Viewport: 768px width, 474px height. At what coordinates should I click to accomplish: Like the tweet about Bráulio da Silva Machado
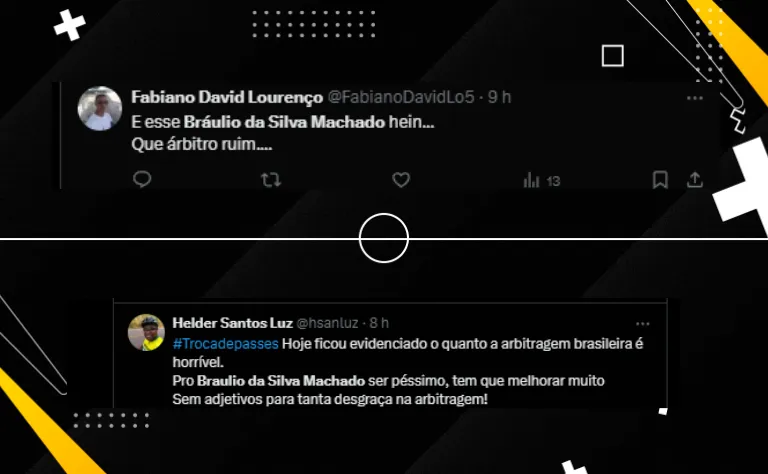click(401, 180)
